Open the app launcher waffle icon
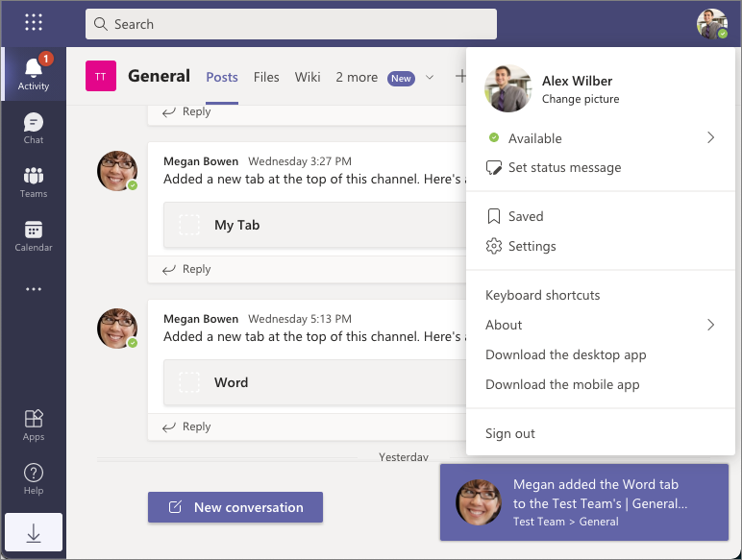 [33, 22]
